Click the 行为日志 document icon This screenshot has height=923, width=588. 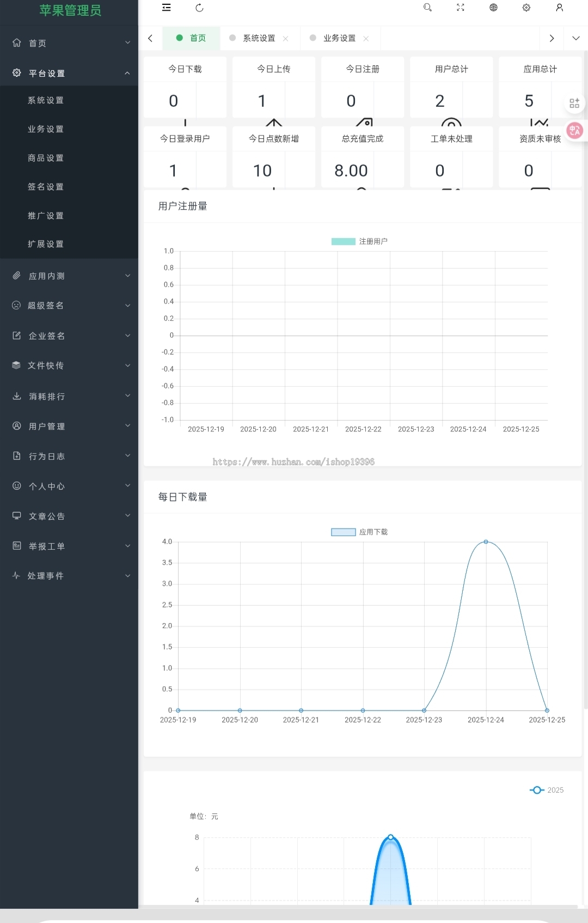pyautogui.click(x=17, y=456)
